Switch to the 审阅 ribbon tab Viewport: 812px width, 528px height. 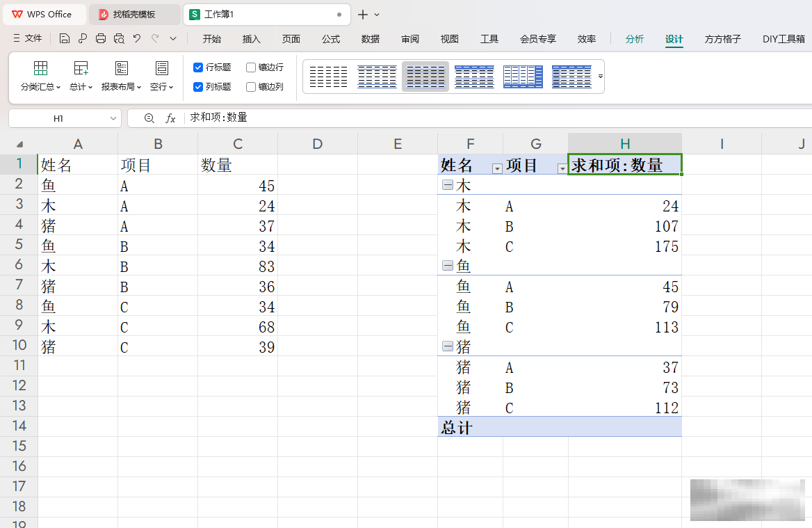pyautogui.click(x=410, y=39)
